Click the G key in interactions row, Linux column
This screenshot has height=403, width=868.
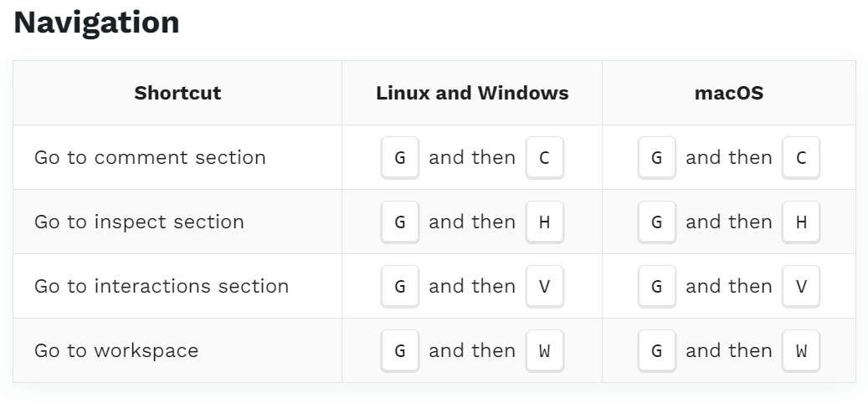pos(399,286)
